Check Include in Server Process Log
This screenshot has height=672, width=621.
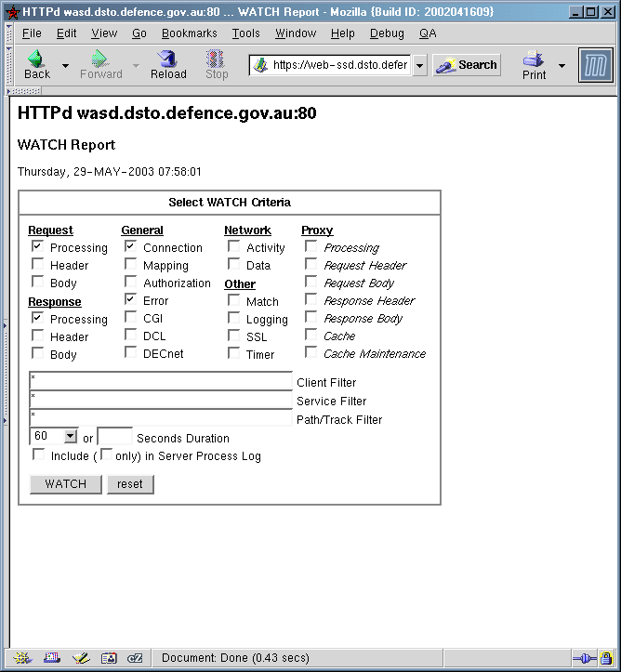pos(38,455)
